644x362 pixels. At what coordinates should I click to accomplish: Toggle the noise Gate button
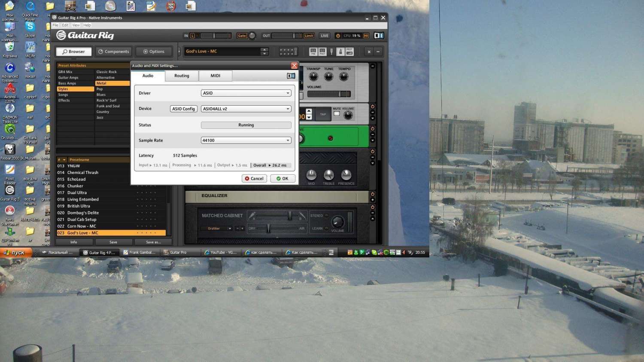pyautogui.click(x=242, y=36)
